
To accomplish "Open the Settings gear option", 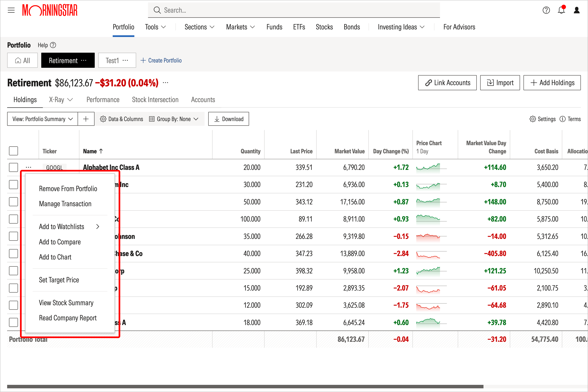I will point(542,119).
